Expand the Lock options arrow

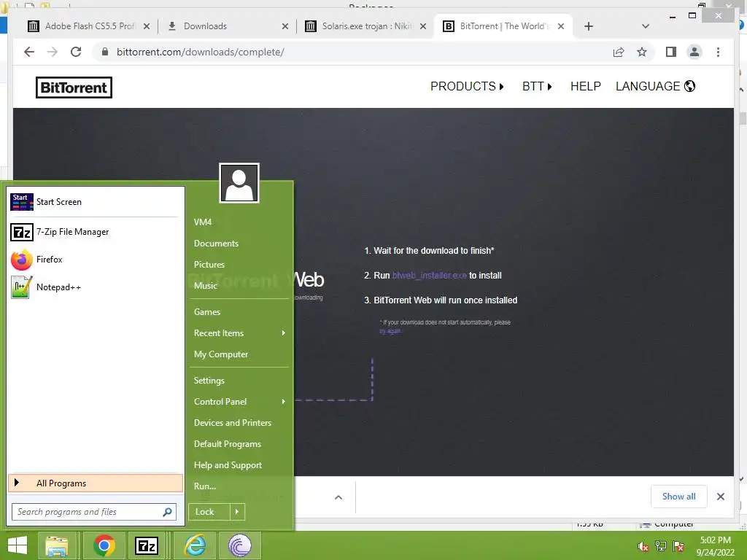[237, 512]
